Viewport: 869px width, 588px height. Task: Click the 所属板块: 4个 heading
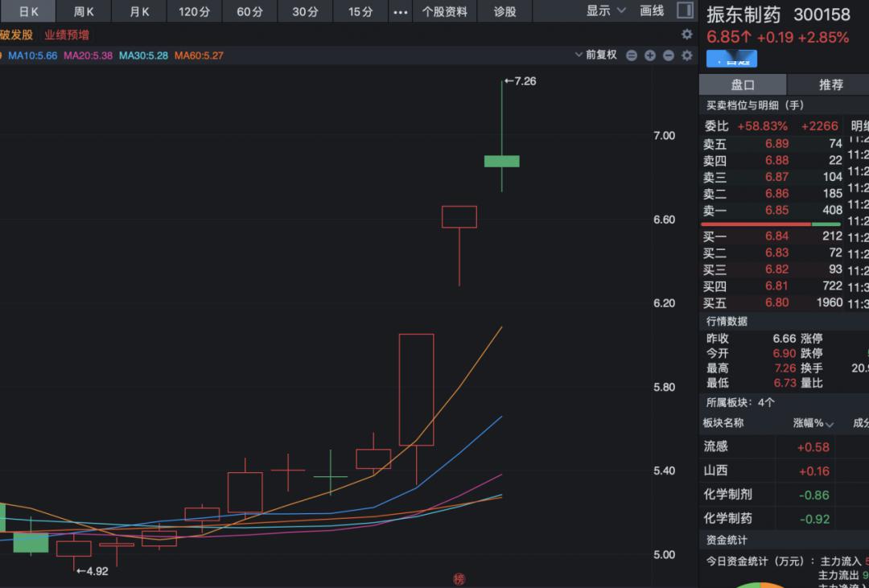[740, 403]
